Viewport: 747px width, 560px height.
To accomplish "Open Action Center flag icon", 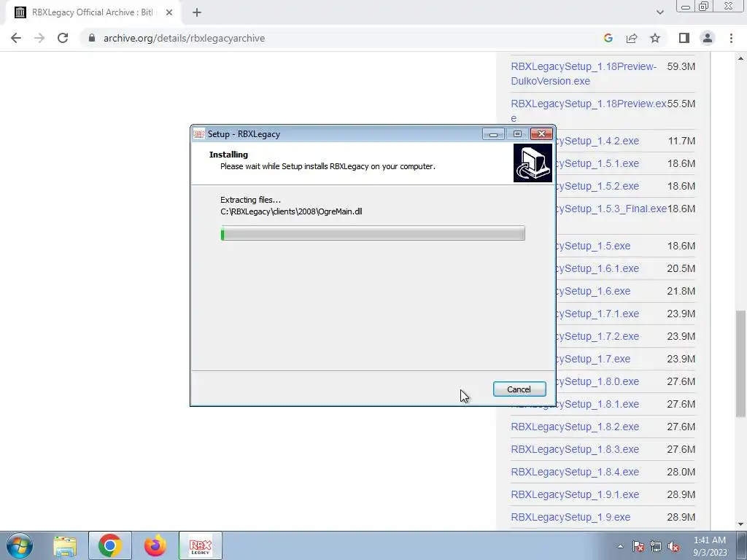I will [x=638, y=546].
